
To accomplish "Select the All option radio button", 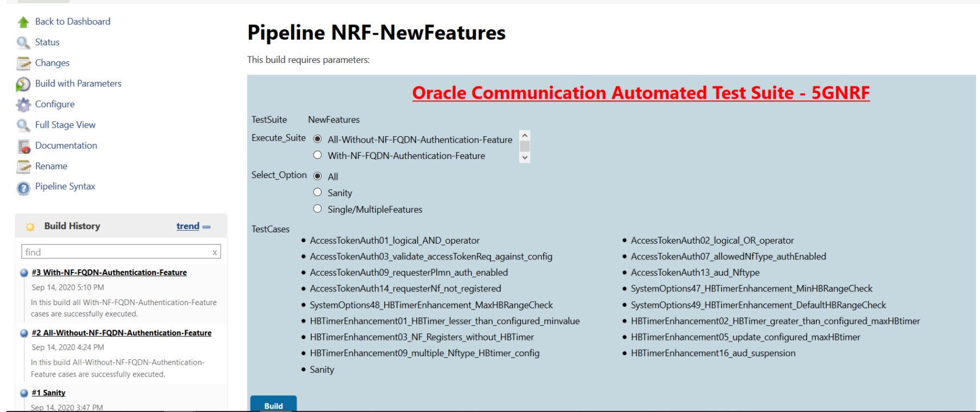I will pyautogui.click(x=318, y=176).
